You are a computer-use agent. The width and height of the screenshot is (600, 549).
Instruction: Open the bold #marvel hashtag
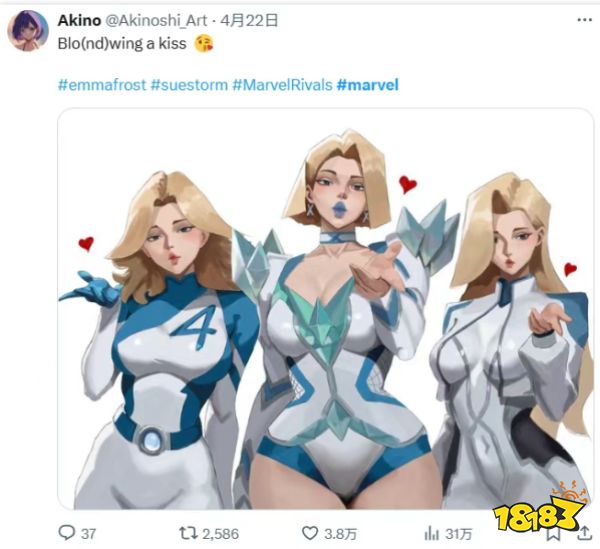tap(367, 85)
